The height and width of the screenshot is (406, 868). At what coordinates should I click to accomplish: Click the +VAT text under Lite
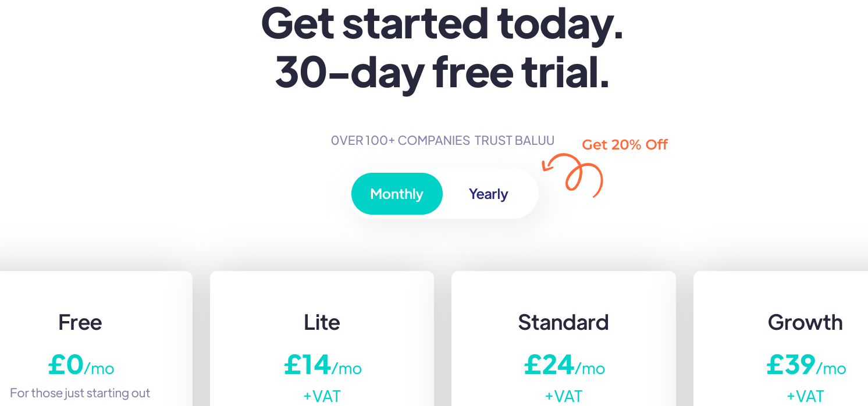click(322, 397)
